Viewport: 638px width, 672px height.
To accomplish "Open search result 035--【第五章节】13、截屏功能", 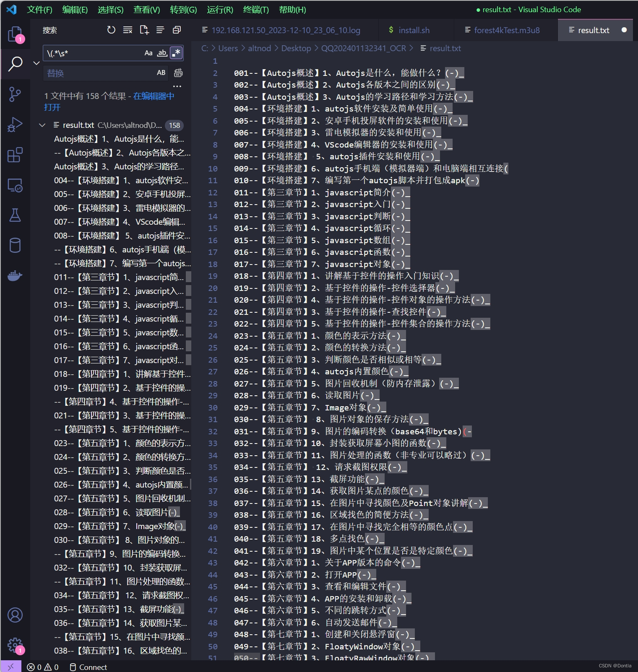I will [x=119, y=609].
